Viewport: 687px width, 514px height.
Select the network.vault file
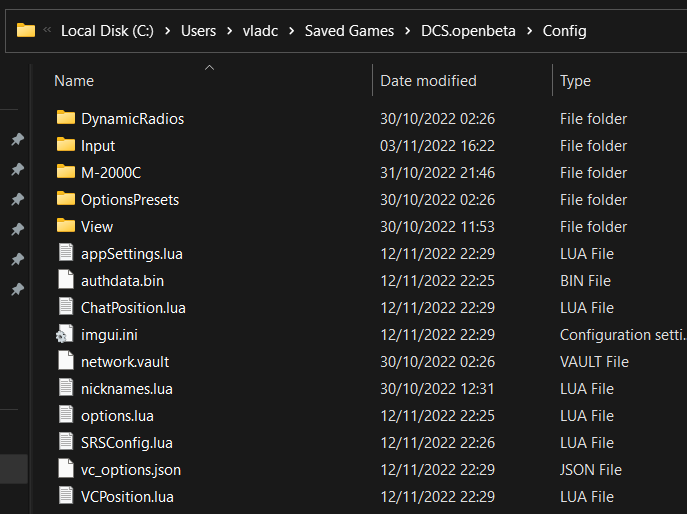coord(125,362)
